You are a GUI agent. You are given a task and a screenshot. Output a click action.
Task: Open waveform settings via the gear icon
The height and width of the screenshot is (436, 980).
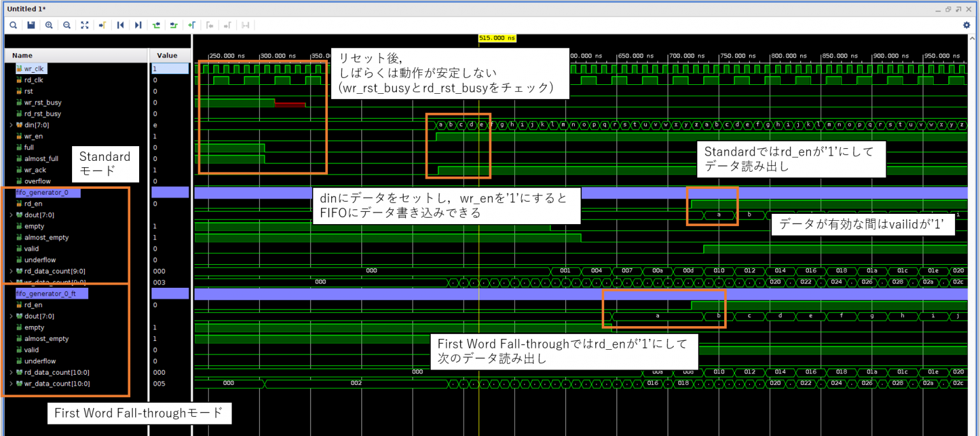point(966,25)
